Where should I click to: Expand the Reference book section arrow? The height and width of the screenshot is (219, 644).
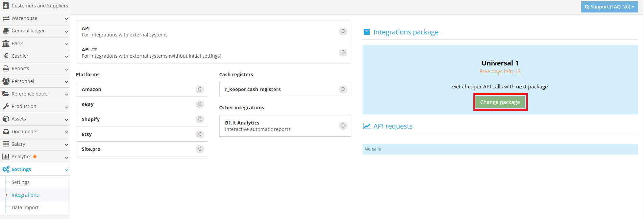[x=66, y=94]
